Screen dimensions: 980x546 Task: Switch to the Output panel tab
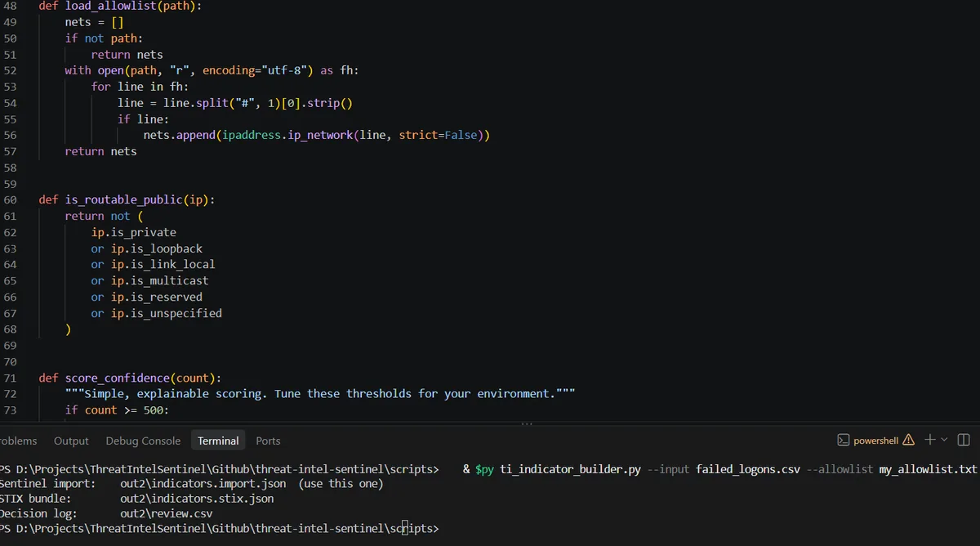point(71,441)
